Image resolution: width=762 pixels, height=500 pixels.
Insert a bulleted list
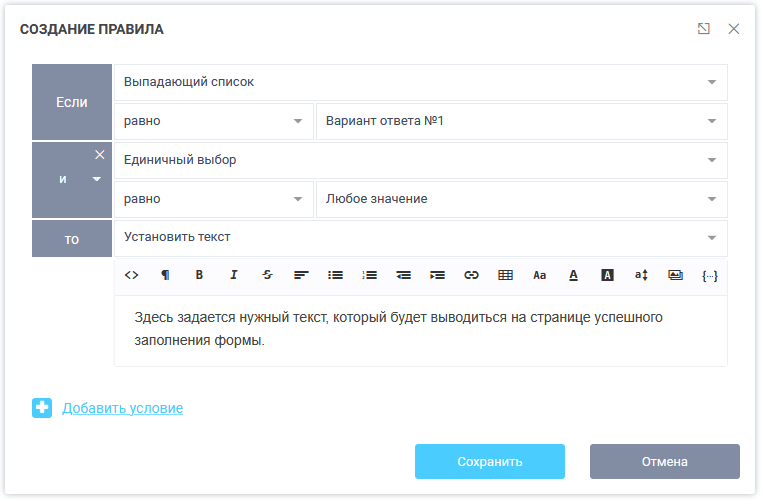[335, 276]
